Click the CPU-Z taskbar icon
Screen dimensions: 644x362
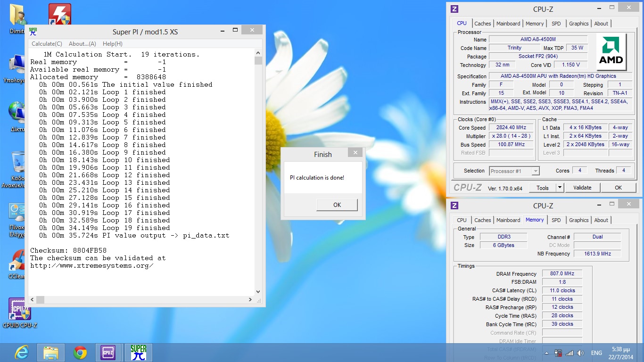coord(108,353)
